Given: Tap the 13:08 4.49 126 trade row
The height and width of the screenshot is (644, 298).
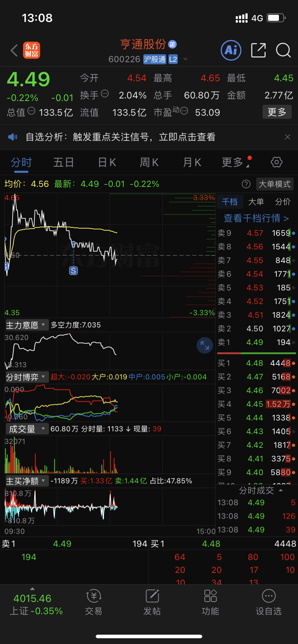Looking at the screenshot, I should 256,516.
